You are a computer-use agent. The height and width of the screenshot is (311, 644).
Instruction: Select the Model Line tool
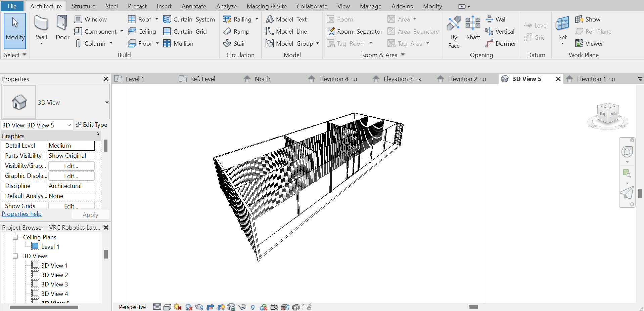click(286, 31)
